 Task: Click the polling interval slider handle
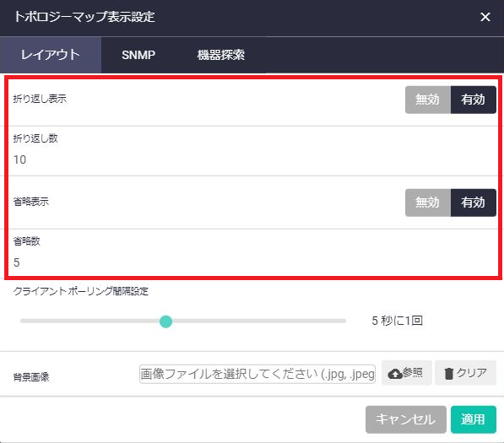165,321
